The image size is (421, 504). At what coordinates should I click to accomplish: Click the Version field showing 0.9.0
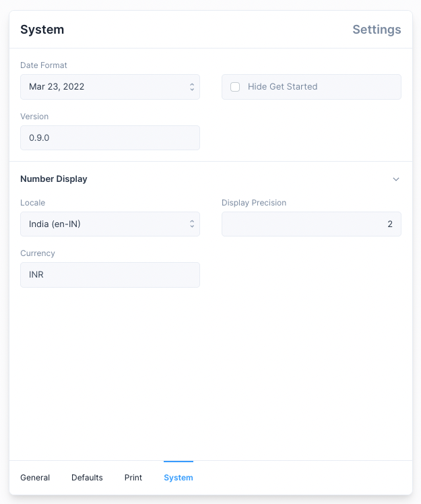[x=110, y=137]
